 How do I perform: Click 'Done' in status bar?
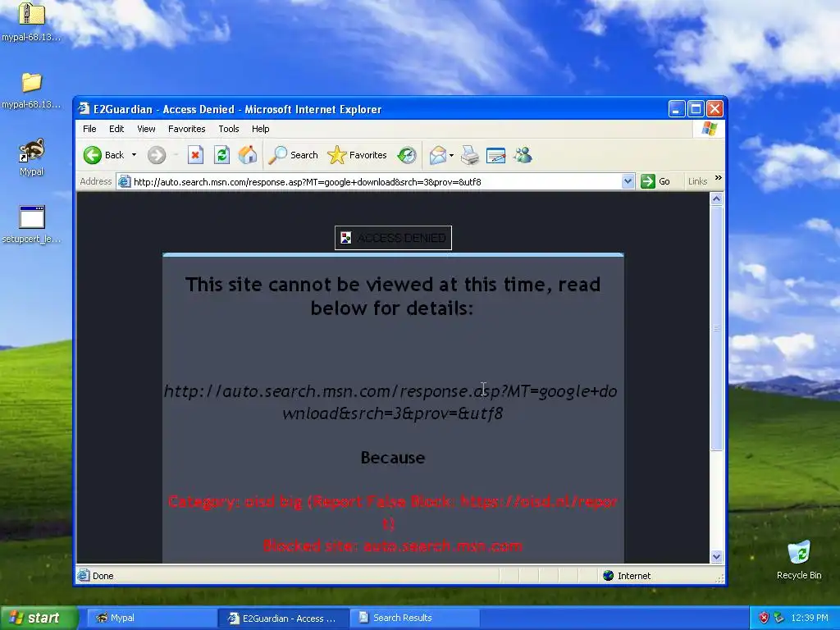click(x=103, y=576)
